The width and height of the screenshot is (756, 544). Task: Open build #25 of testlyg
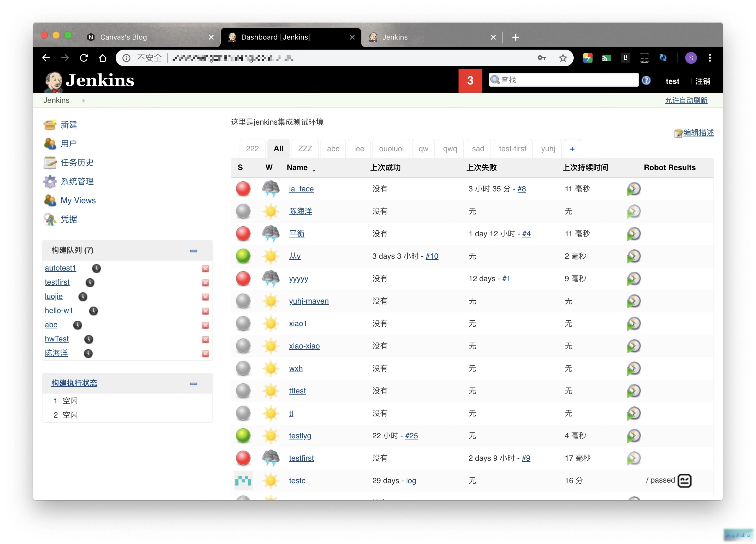tap(411, 436)
